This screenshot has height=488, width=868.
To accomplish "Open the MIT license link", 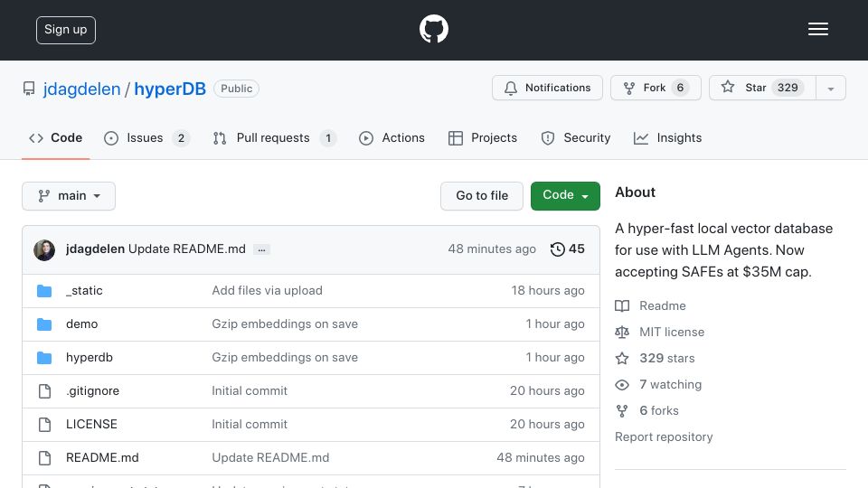I will (x=672, y=332).
